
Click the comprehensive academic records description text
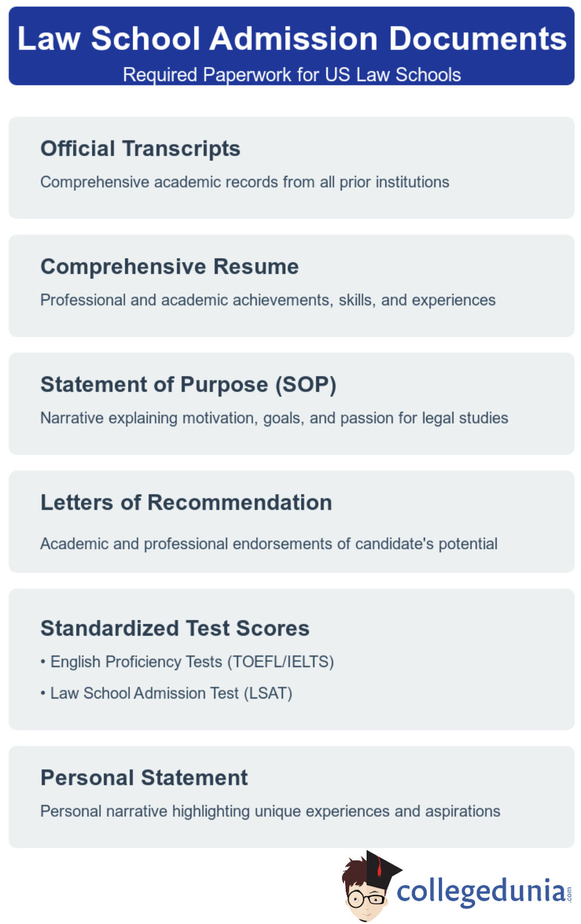tap(245, 182)
